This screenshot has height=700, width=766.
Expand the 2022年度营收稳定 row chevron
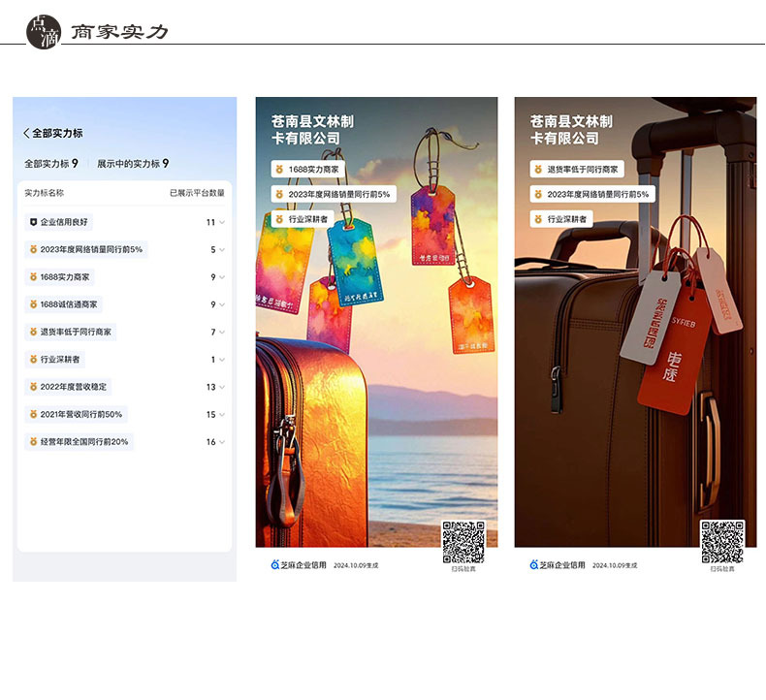pyautogui.click(x=222, y=387)
